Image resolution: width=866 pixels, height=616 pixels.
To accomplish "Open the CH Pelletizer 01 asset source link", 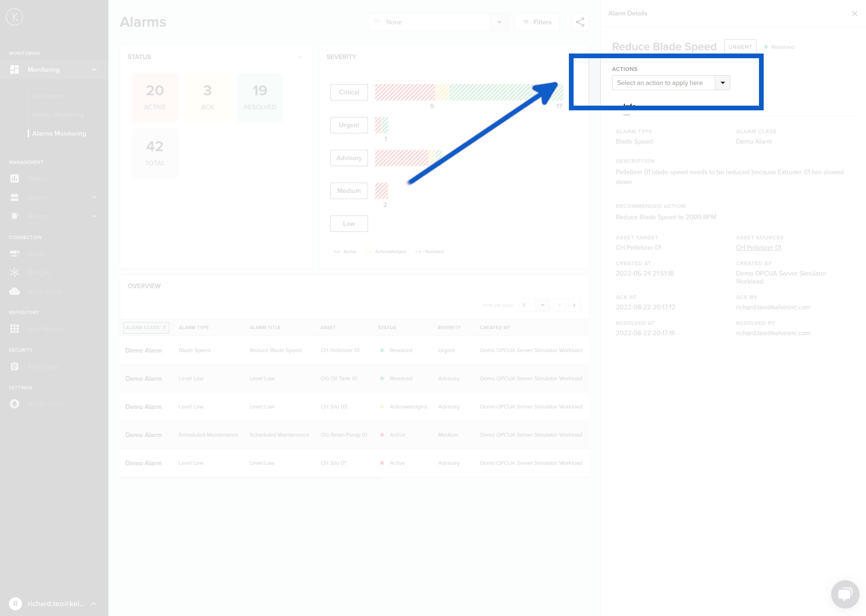I will point(759,247).
